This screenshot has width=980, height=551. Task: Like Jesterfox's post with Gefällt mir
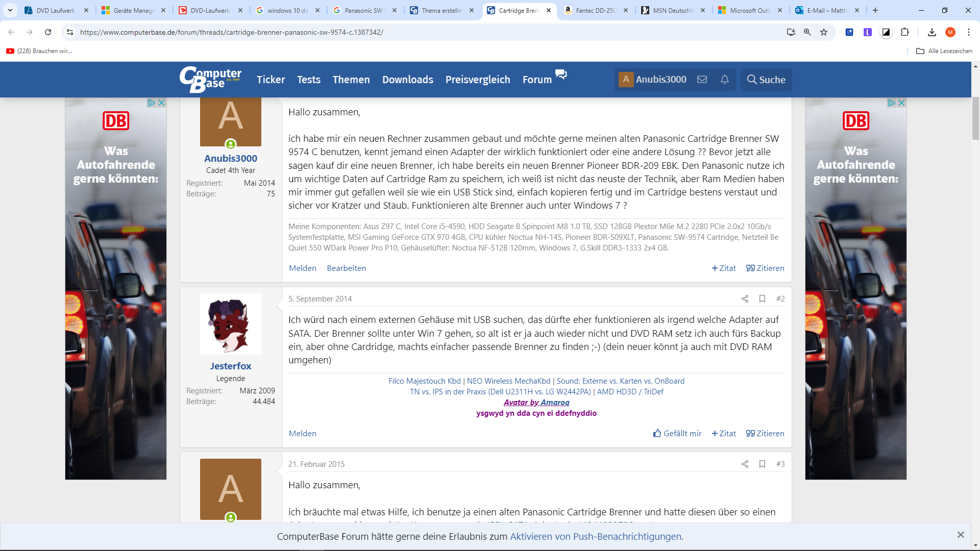pyautogui.click(x=677, y=434)
